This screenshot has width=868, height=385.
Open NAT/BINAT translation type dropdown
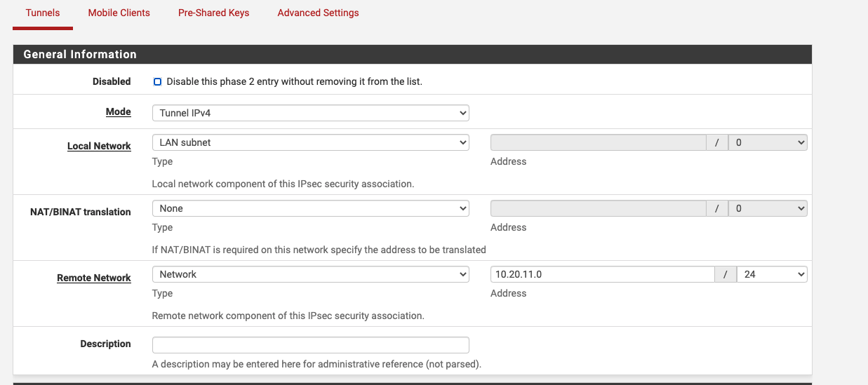pyautogui.click(x=310, y=208)
